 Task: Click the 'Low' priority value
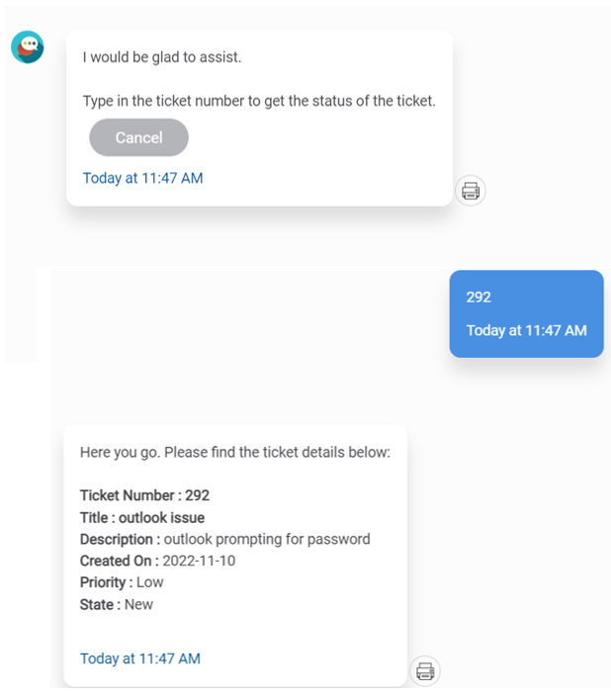tap(150, 582)
